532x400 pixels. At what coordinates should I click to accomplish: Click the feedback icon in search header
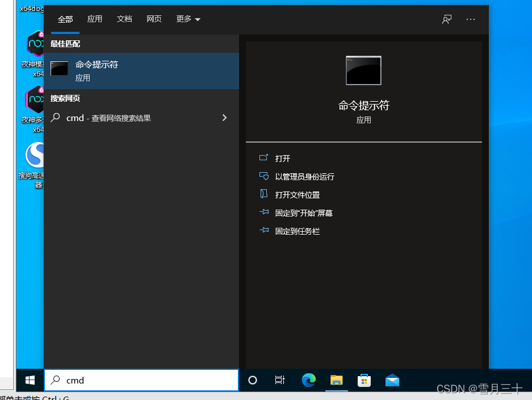tap(447, 19)
